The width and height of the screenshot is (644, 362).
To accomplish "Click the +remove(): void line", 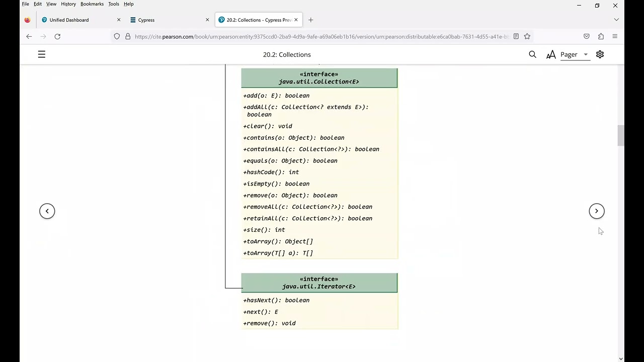I will pyautogui.click(x=270, y=323).
